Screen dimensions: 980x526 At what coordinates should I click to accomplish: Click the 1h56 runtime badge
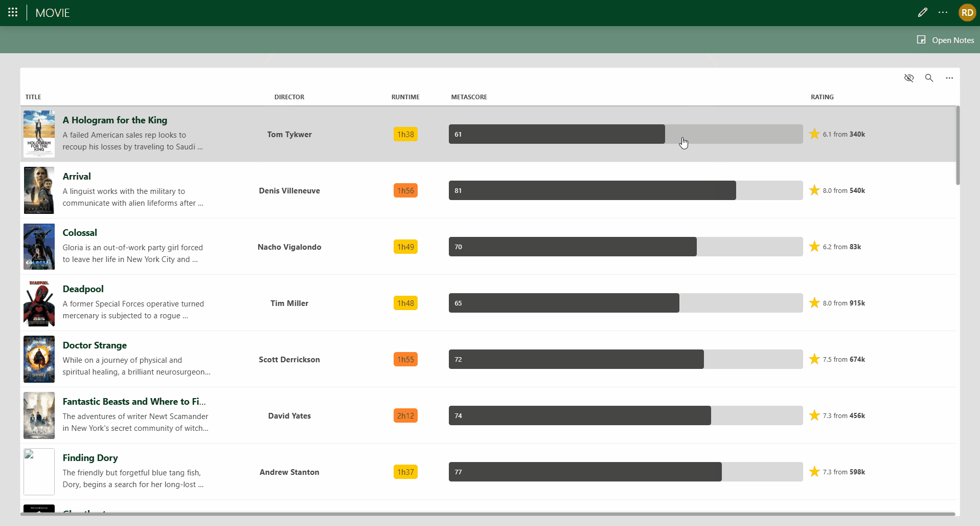point(405,190)
